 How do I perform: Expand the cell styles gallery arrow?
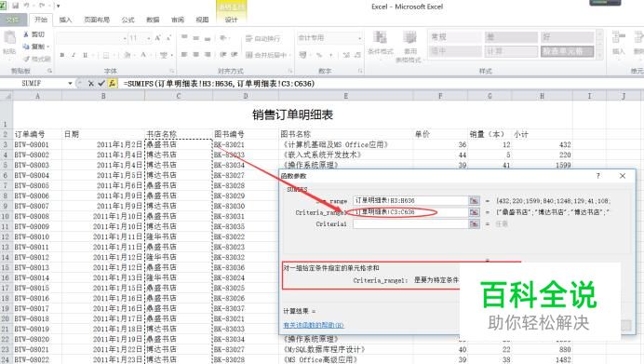coord(599,55)
